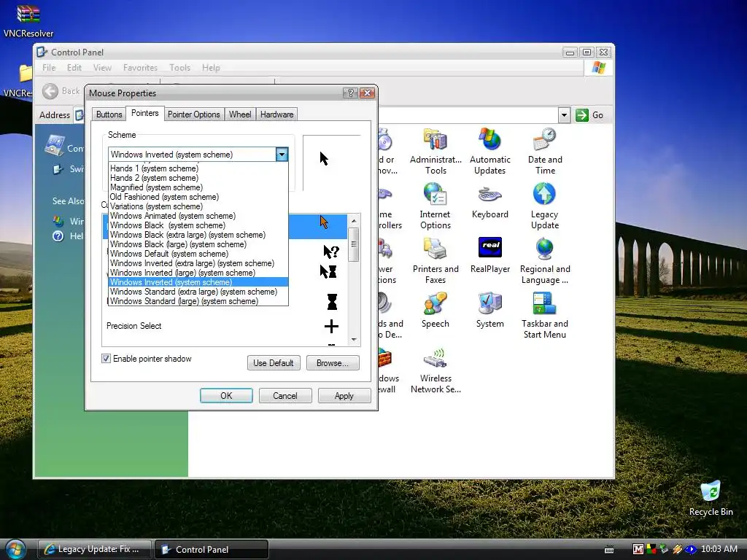The height and width of the screenshot is (560, 747).
Task: Click Cancel in Mouse Properties
Action: (x=285, y=396)
